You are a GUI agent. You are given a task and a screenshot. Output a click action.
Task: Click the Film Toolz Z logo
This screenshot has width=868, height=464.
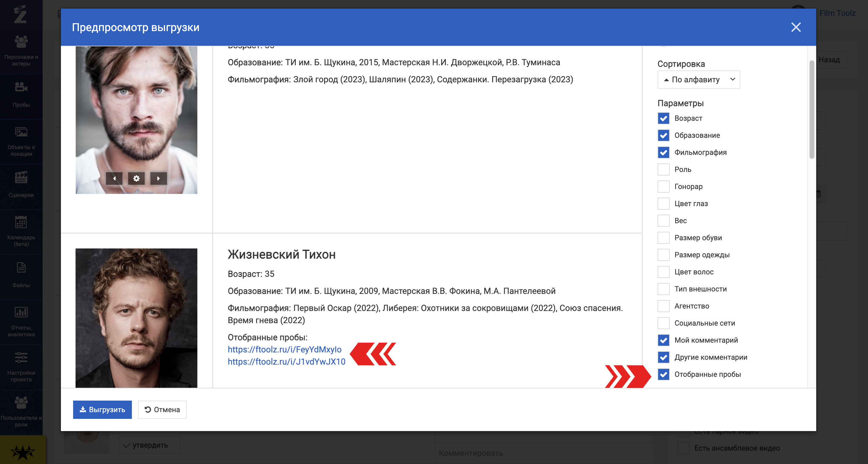pyautogui.click(x=20, y=14)
